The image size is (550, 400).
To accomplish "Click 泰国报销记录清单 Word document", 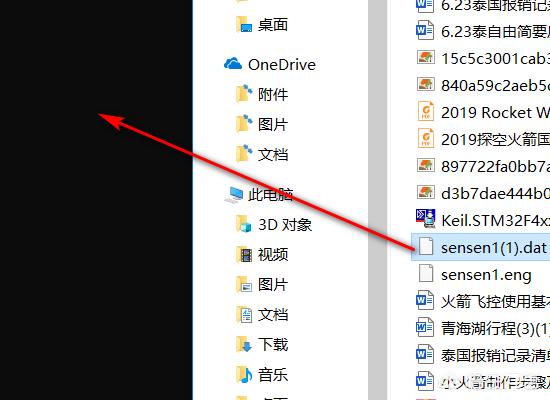I will pyautogui.click(x=483, y=355).
